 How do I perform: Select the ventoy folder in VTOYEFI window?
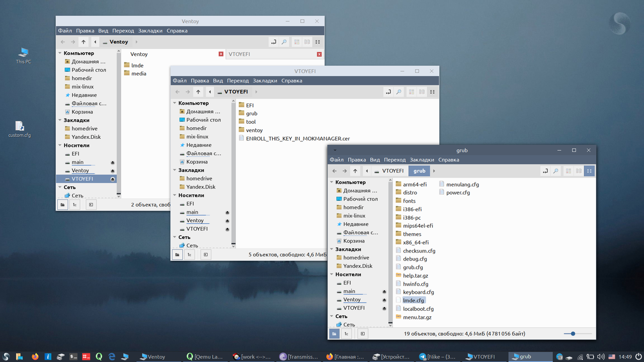[x=251, y=130]
